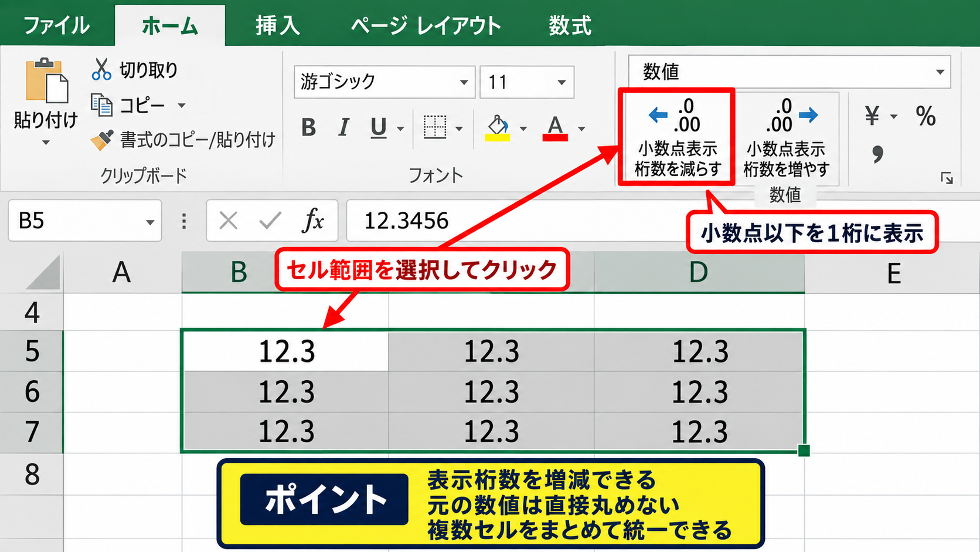Toggle Bold formatting
The image size is (980, 552).
click(x=308, y=127)
